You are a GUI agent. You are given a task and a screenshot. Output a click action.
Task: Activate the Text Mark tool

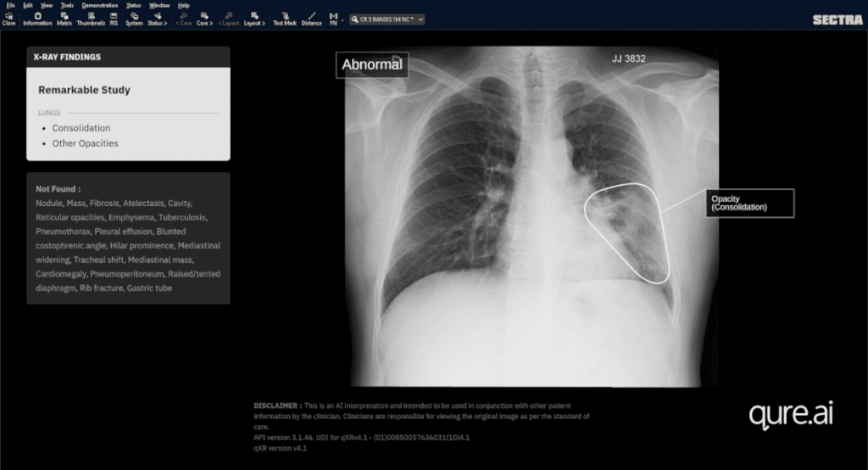(x=285, y=20)
